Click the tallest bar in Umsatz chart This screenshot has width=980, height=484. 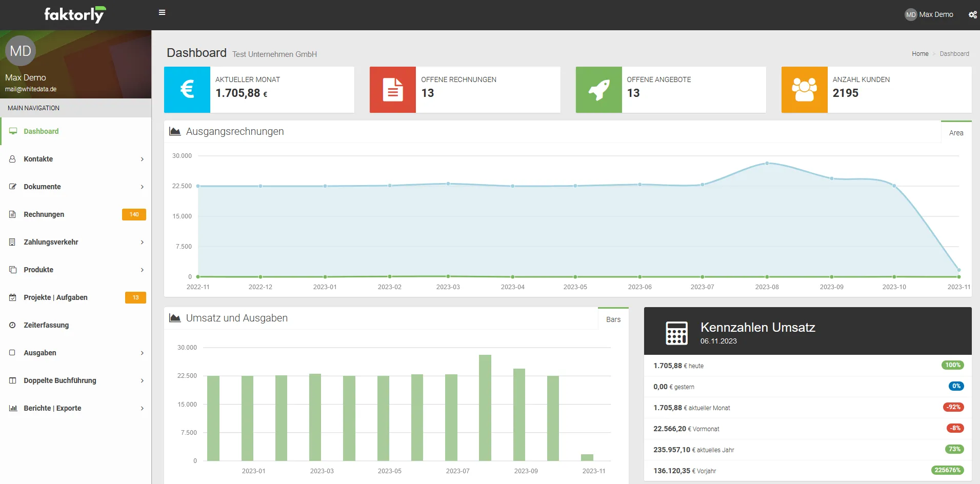coord(485,408)
